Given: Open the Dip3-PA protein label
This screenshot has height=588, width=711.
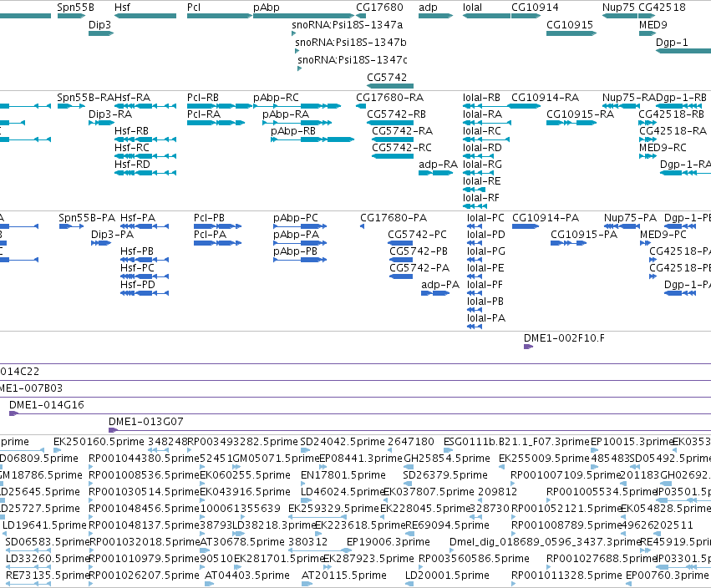Looking at the screenshot, I should point(112,235).
